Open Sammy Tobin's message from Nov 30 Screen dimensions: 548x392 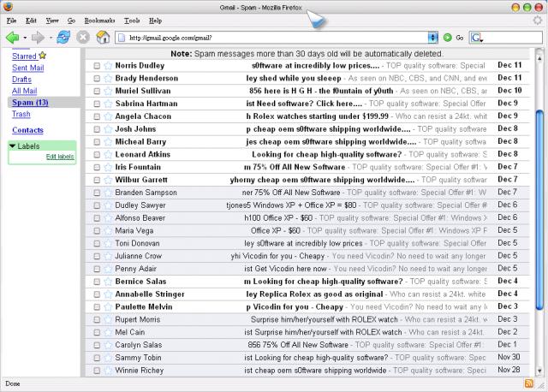tap(307, 358)
